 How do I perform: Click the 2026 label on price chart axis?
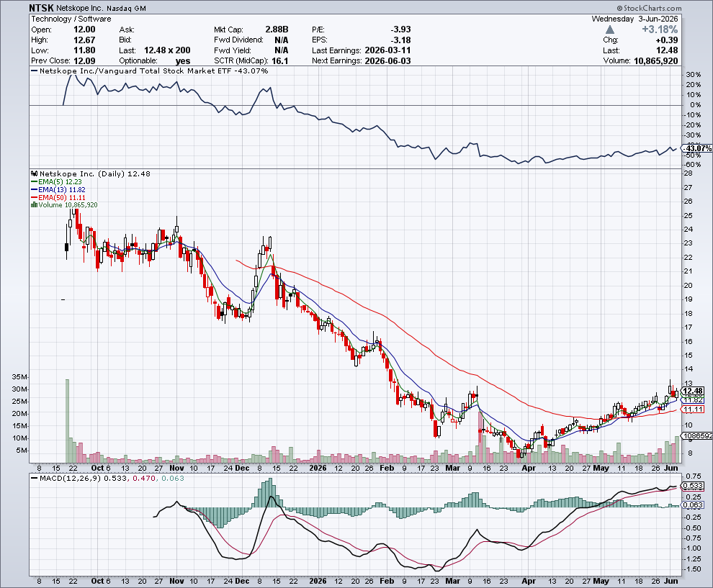click(318, 468)
